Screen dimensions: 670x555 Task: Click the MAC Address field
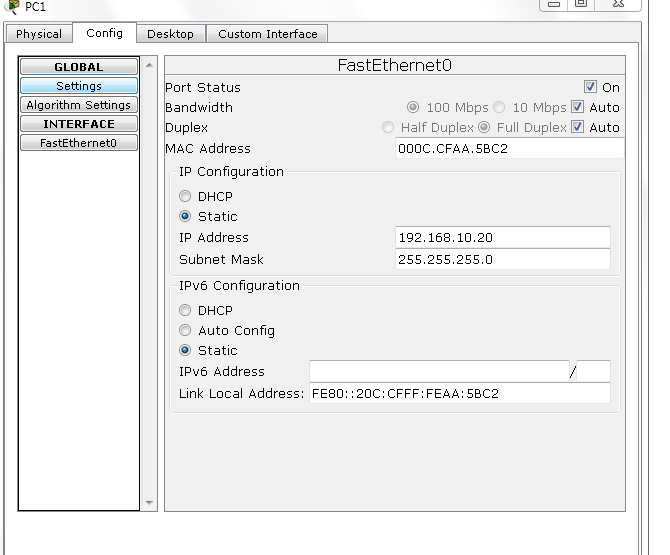coord(509,149)
